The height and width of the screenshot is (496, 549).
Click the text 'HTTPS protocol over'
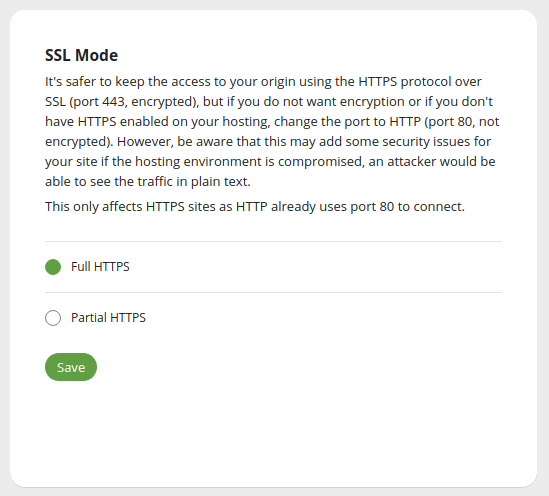pos(420,82)
